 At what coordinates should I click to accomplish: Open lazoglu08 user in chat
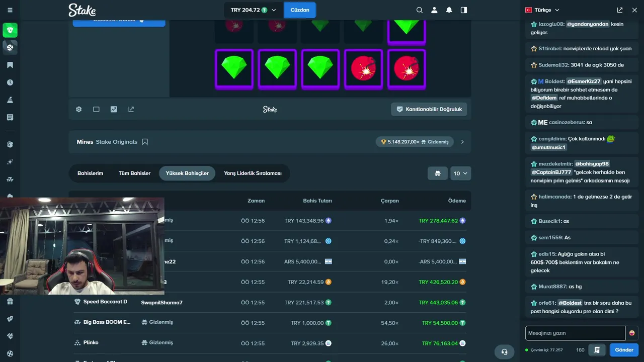click(550, 24)
